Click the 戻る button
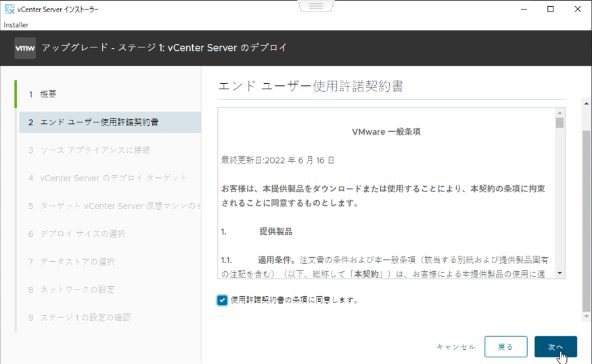 tap(505, 346)
